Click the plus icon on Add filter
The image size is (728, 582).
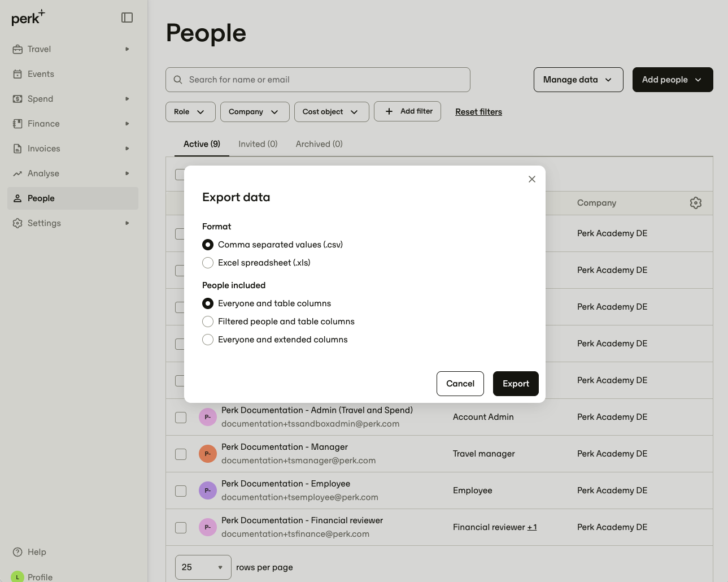(389, 111)
